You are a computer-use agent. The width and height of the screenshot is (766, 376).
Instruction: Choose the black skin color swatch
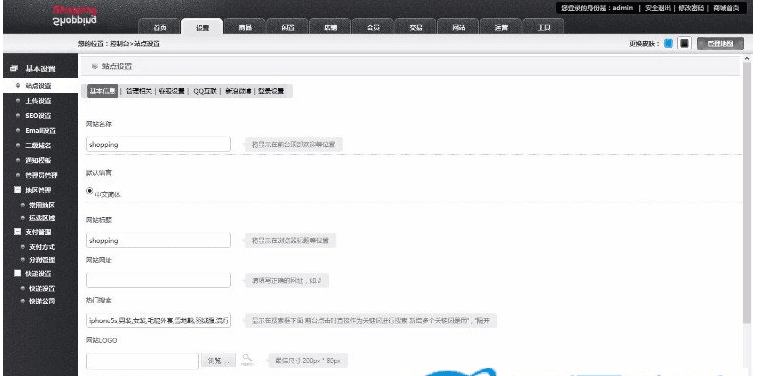(x=684, y=43)
